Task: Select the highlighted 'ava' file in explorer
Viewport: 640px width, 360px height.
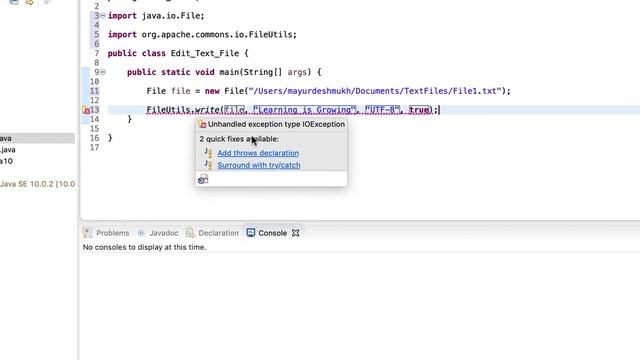Action: point(37,138)
